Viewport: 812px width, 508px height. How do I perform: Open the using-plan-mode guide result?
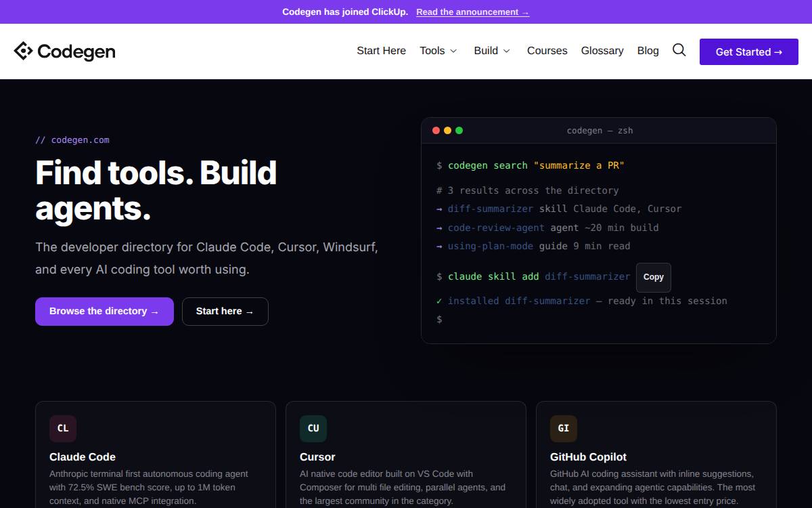point(491,246)
